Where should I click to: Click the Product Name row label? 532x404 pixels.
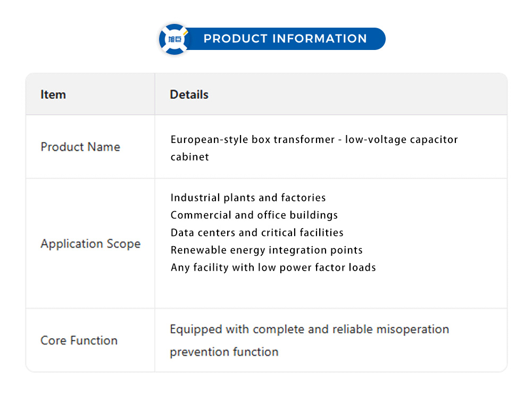tap(80, 147)
